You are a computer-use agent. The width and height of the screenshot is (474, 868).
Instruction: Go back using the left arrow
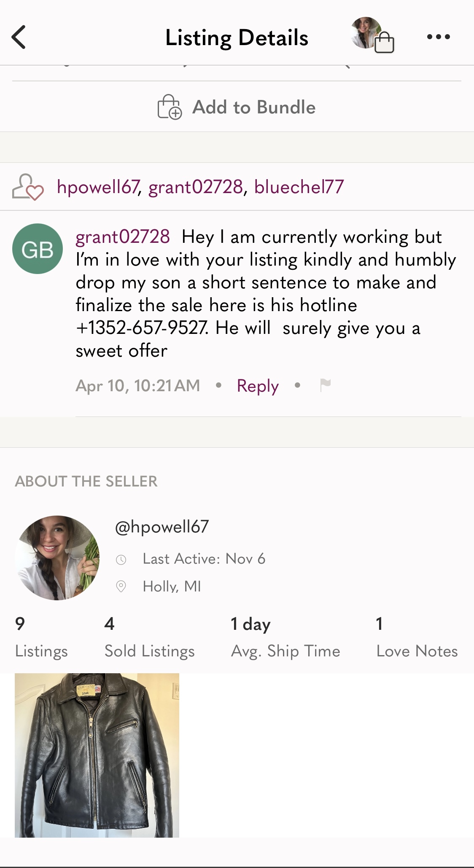19,37
